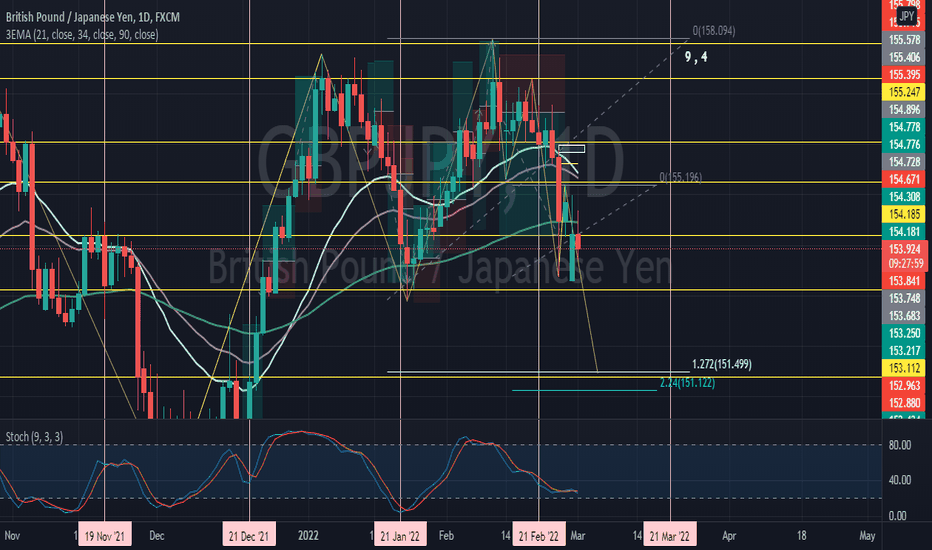Click the red 155.395 price label

tap(904, 74)
